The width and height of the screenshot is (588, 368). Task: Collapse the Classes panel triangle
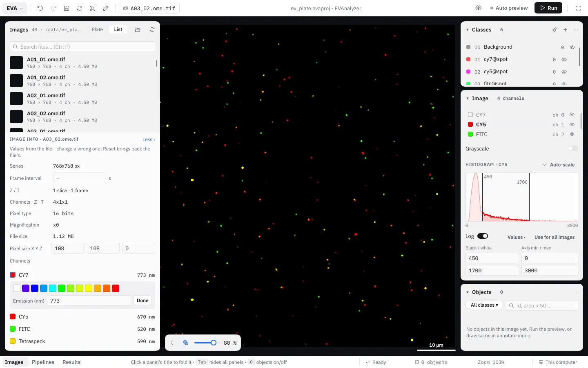(468, 30)
